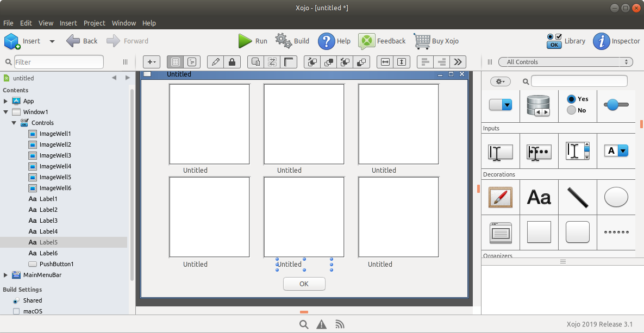This screenshot has width=644, height=333.
Task: Select the database control in Library
Action: [x=539, y=105]
